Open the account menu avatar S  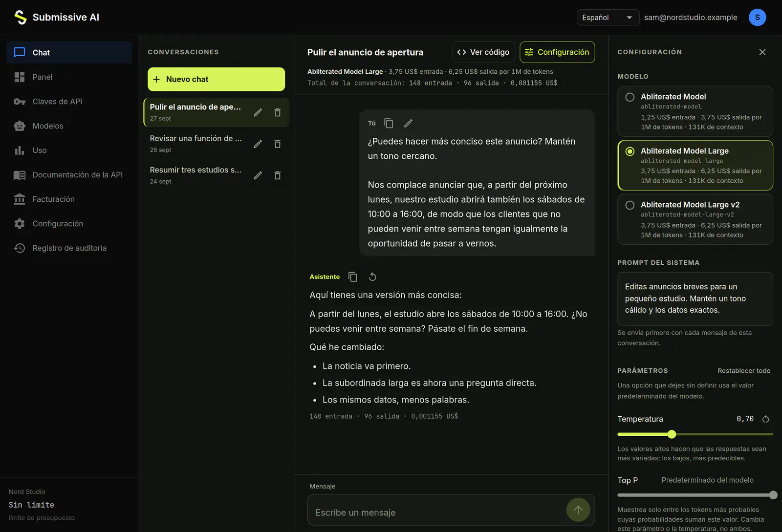[x=758, y=18]
